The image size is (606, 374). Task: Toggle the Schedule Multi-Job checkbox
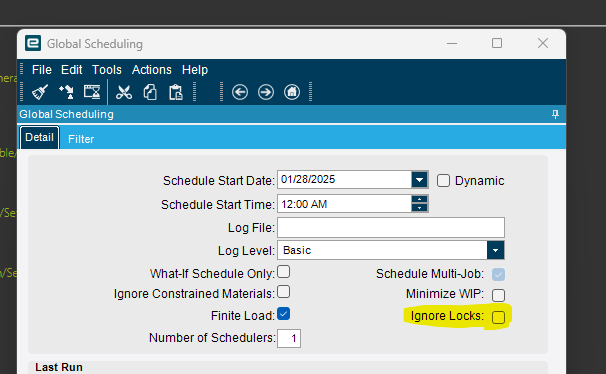[x=499, y=274]
